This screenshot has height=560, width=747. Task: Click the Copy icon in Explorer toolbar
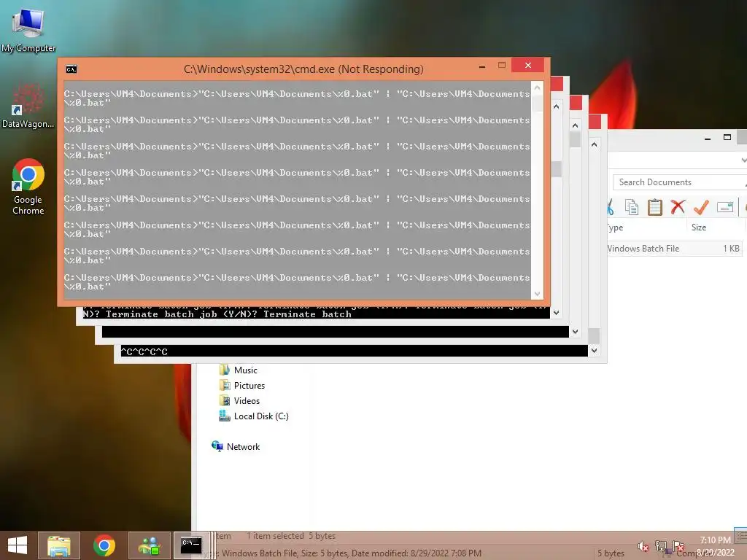632,208
